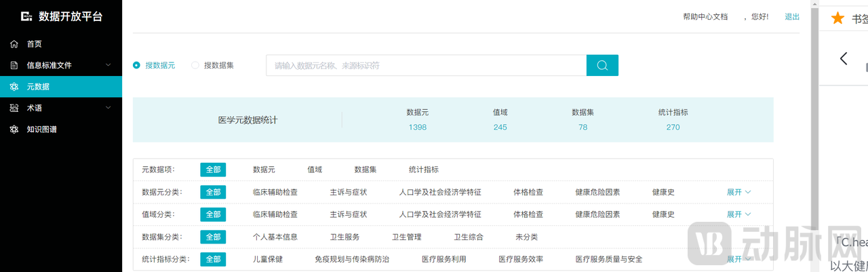Click the 知识图谱 sidebar icon

point(14,129)
